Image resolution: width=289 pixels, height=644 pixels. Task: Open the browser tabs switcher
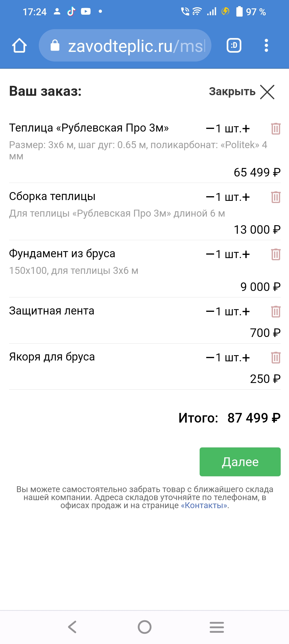click(234, 46)
